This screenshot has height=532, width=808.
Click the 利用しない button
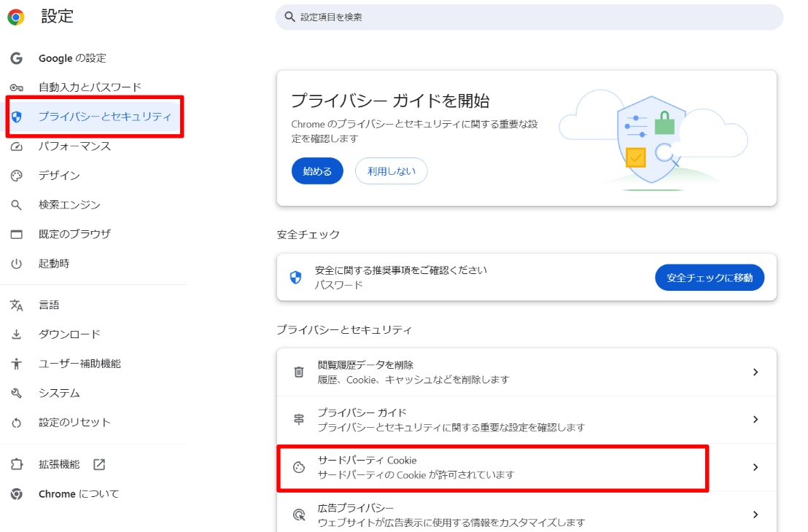pos(391,171)
